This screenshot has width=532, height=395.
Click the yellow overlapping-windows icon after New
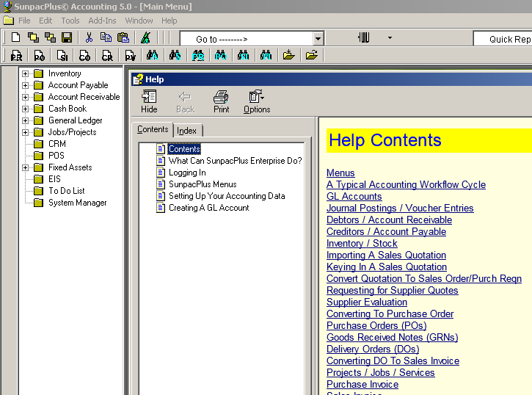coord(33,37)
